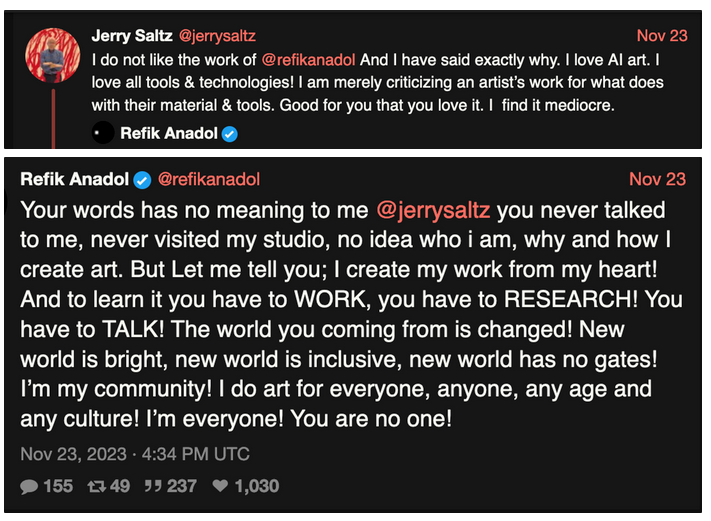Click @refikanadol handle in main tweet header
This screenshot has height=521, width=711.
[209, 180]
